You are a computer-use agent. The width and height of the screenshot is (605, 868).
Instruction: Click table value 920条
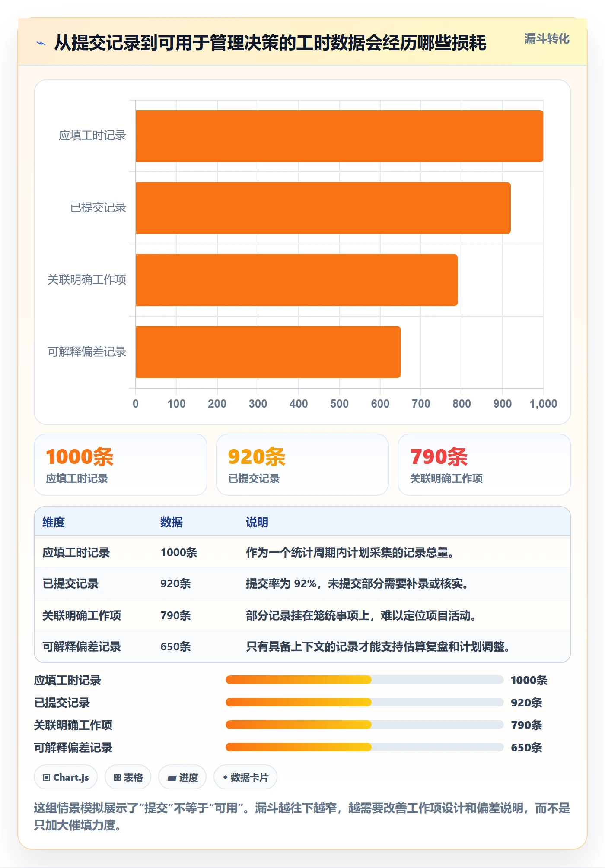175,583
